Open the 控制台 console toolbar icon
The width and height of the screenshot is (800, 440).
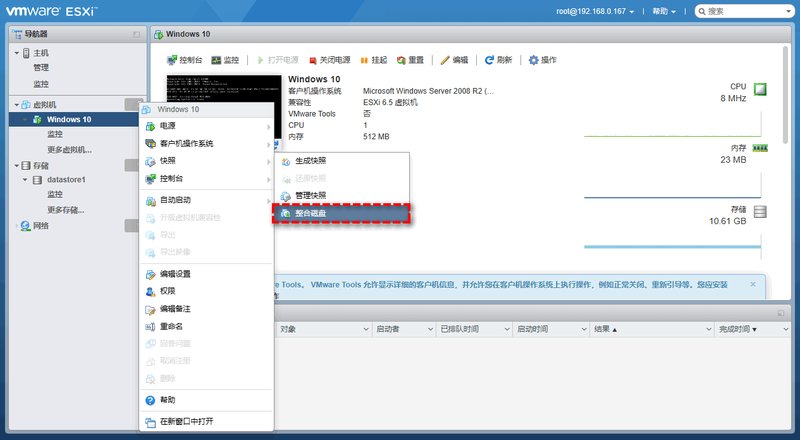pyautogui.click(x=172, y=60)
